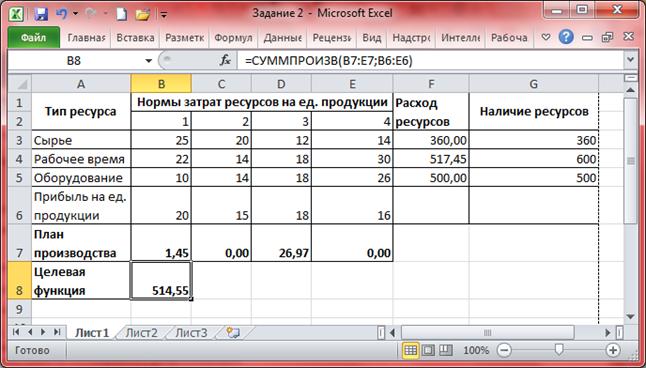Open the Данные ribbon tab
The width and height of the screenshot is (646, 368).
[283, 38]
